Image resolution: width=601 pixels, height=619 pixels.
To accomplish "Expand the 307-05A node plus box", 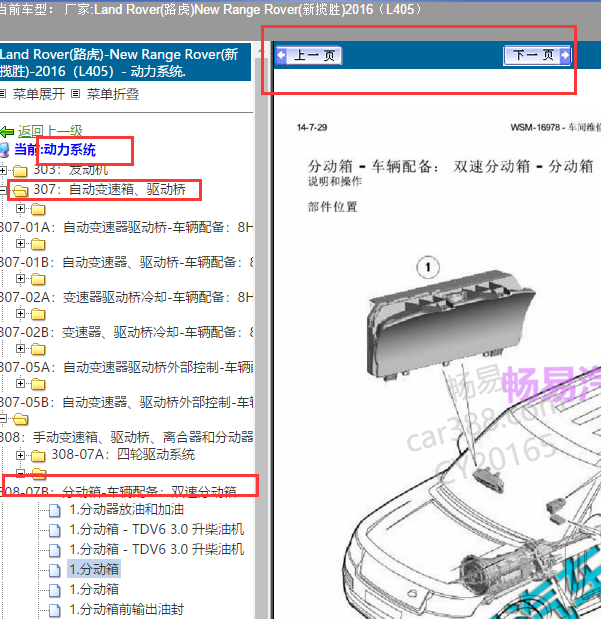I will 20,348.
